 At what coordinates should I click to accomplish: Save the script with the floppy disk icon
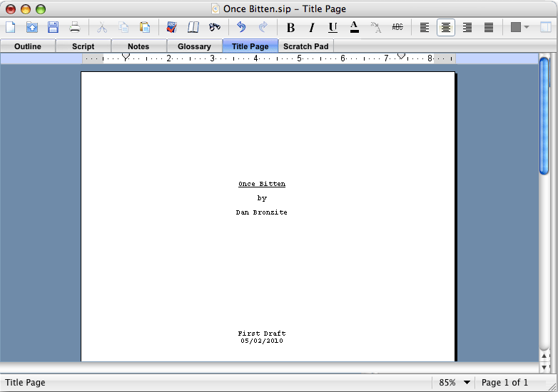coord(53,27)
